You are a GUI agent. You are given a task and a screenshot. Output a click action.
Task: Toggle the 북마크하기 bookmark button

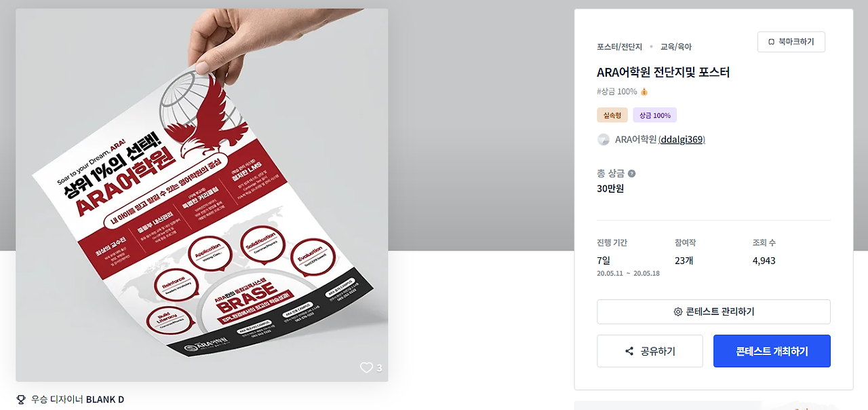[x=791, y=41]
